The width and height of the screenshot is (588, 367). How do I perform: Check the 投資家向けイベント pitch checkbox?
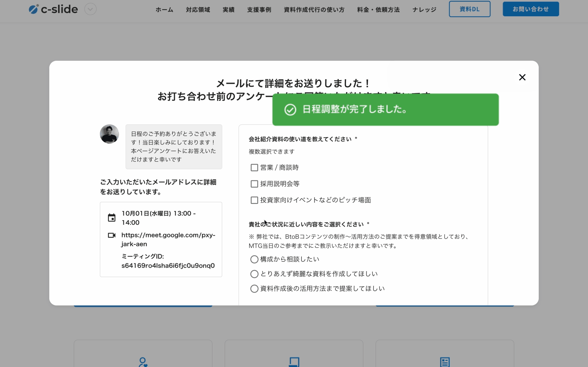pos(254,200)
